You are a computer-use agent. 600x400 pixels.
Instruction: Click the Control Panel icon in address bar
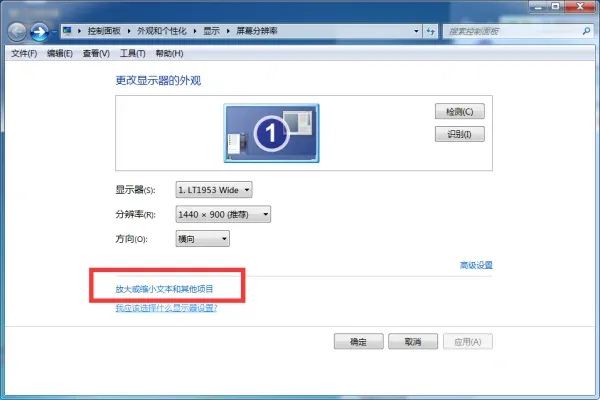pos(68,31)
